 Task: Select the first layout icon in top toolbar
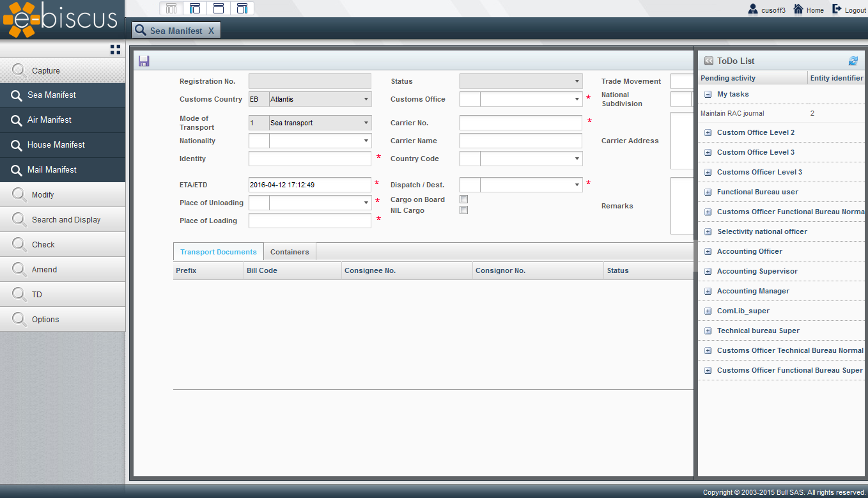point(171,8)
